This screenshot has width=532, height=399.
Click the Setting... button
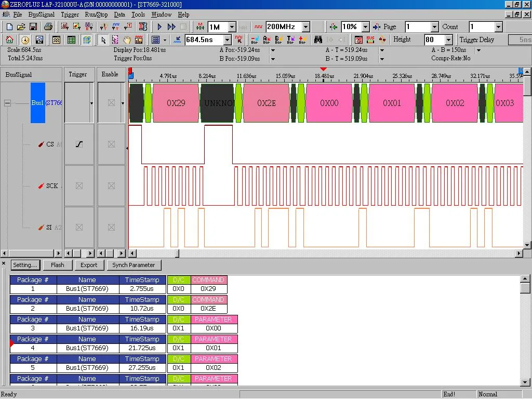[x=25, y=265]
